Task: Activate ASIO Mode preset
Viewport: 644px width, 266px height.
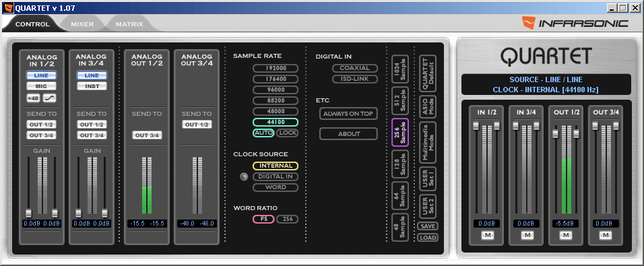Action: 428,106
